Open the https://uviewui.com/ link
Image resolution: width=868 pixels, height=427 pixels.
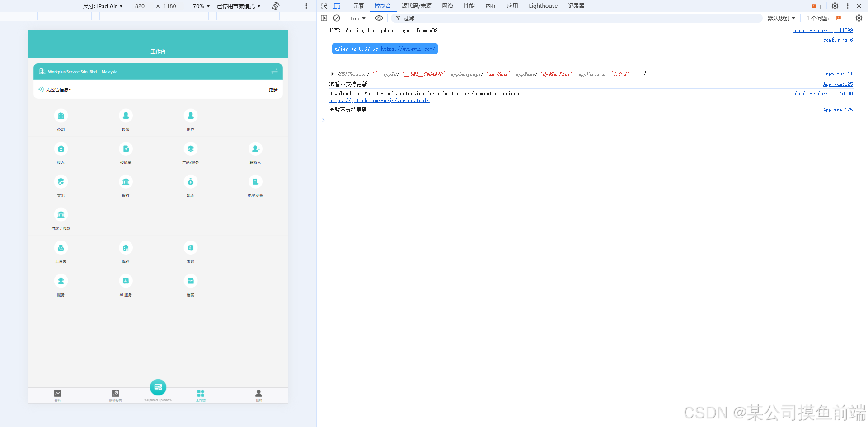[x=408, y=49]
